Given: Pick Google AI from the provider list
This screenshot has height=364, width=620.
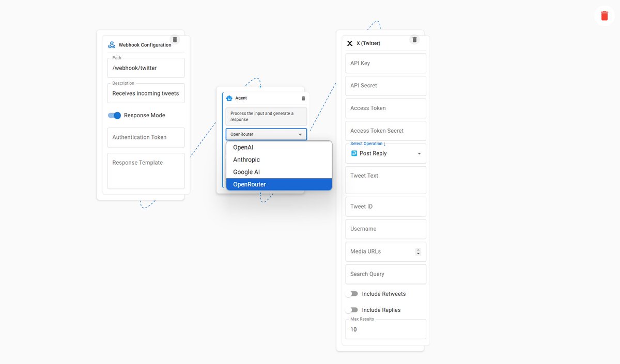Looking at the screenshot, I should coord(279,172).
